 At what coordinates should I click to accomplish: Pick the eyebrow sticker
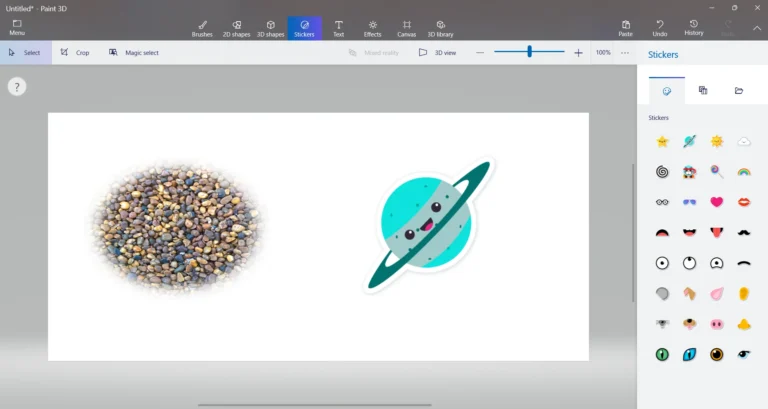pyautogui.click(x=744, y=264)
